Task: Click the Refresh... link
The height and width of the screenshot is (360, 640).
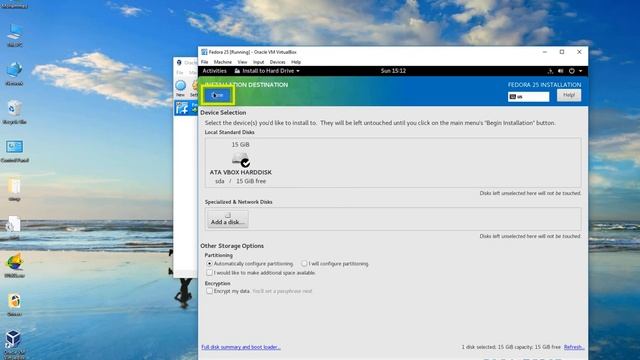Action: click(574, 347)
